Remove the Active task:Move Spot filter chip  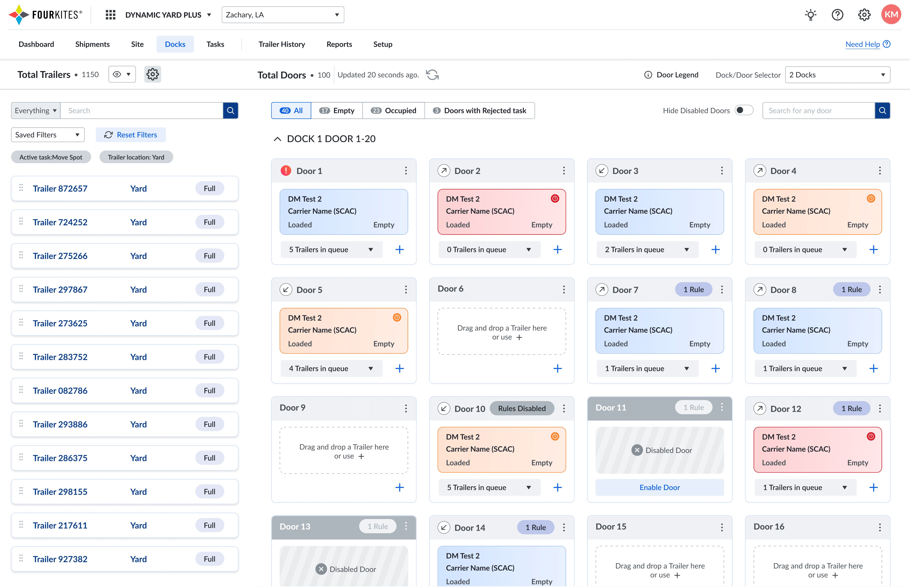click(51, 157)
